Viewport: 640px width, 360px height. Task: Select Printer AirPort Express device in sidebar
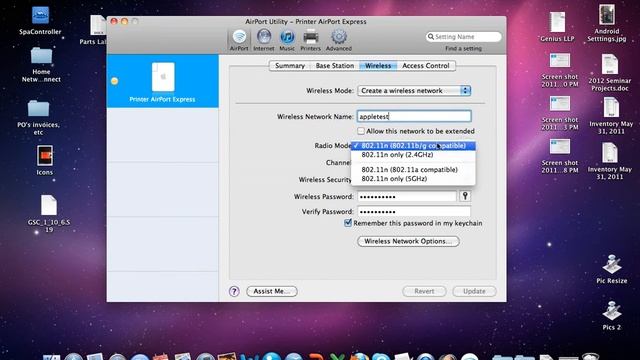click(x=162, y=81)
